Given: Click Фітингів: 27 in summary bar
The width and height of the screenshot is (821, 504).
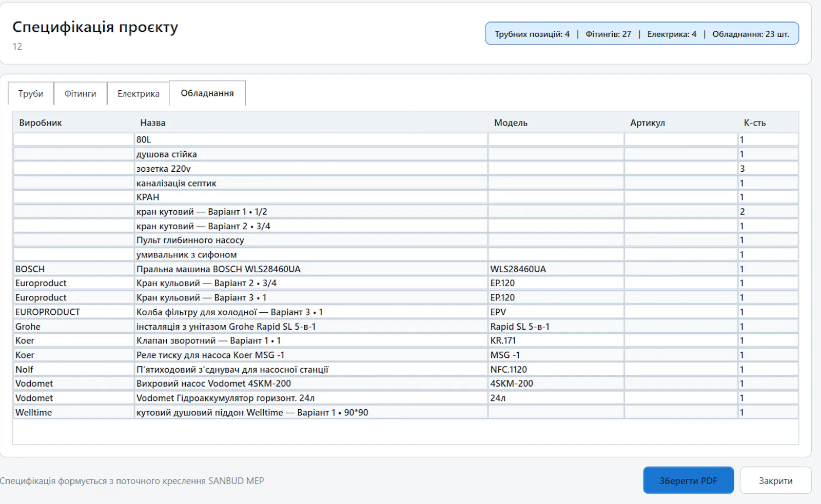Looking at the screenshot, I should (608, 34).
